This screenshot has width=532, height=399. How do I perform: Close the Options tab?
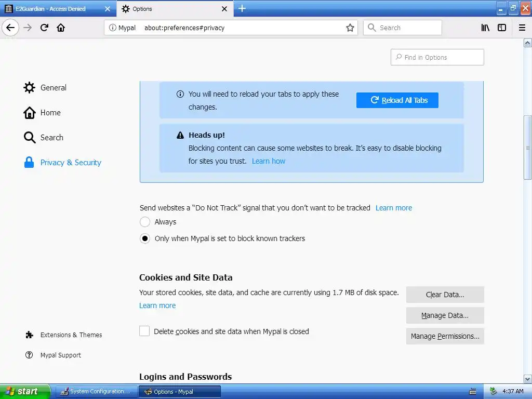(x=224, y=9)
